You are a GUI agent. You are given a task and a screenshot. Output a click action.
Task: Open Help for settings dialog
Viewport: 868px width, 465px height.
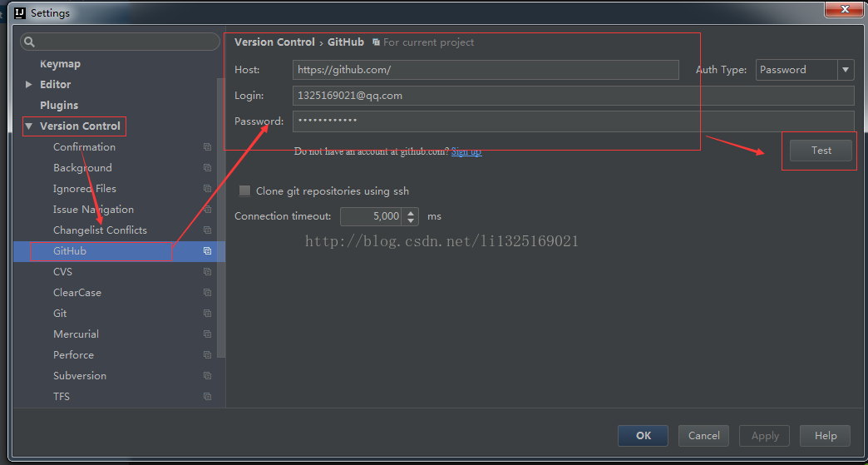(x=826, y=436)
